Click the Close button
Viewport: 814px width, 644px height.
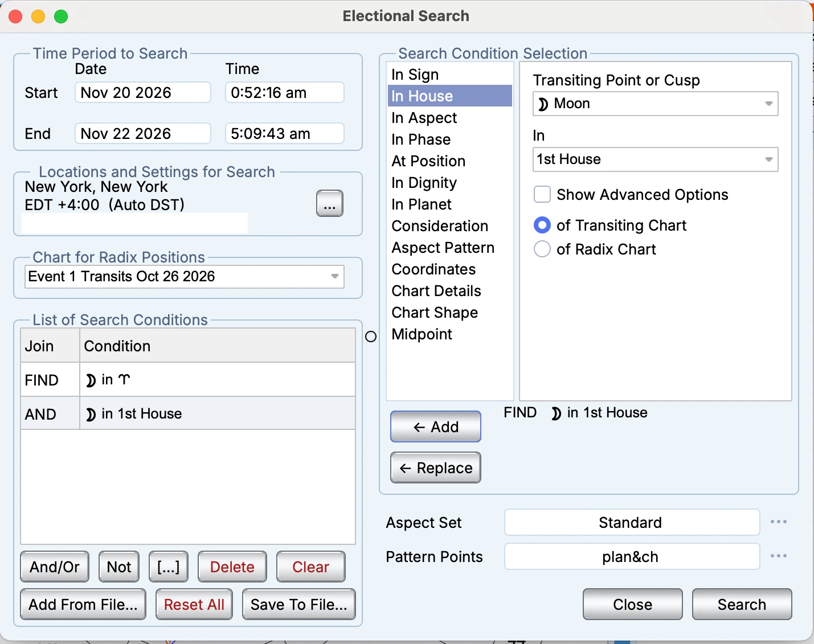(633, 604)
